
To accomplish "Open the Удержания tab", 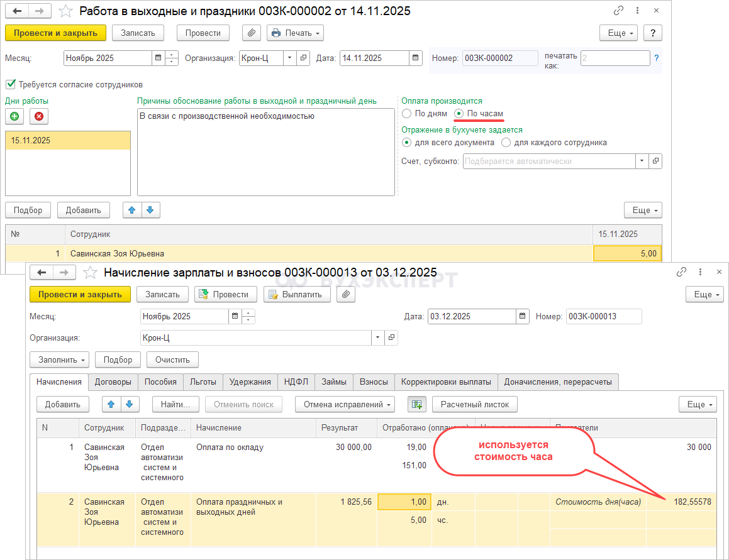I will coord(250,382).
